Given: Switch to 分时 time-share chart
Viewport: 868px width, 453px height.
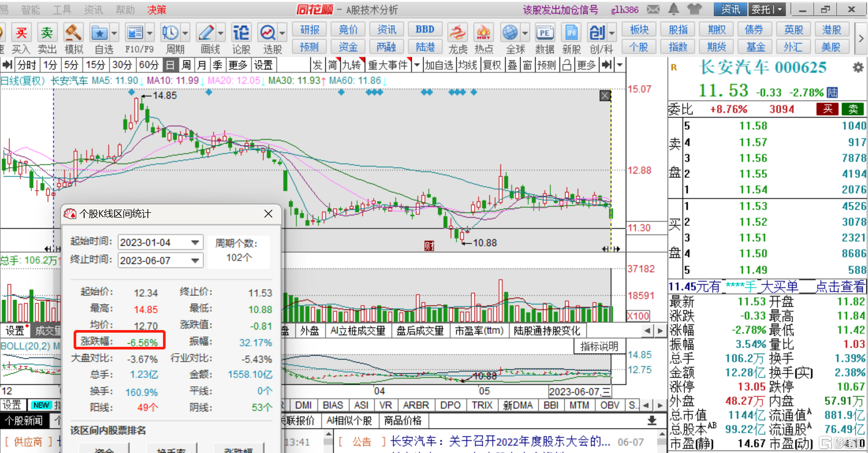Looking at the screenshot, I should pyautogui.click(x=26, y=65).
